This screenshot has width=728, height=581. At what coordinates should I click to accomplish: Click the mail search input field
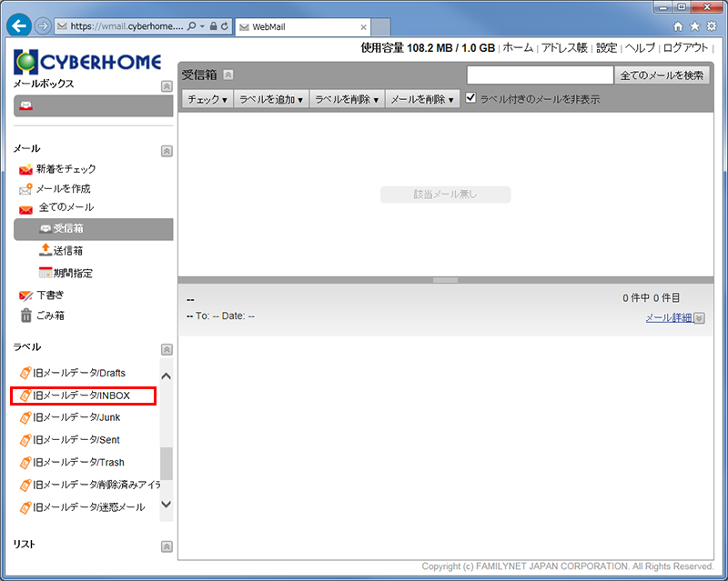[x=540, y=75]
